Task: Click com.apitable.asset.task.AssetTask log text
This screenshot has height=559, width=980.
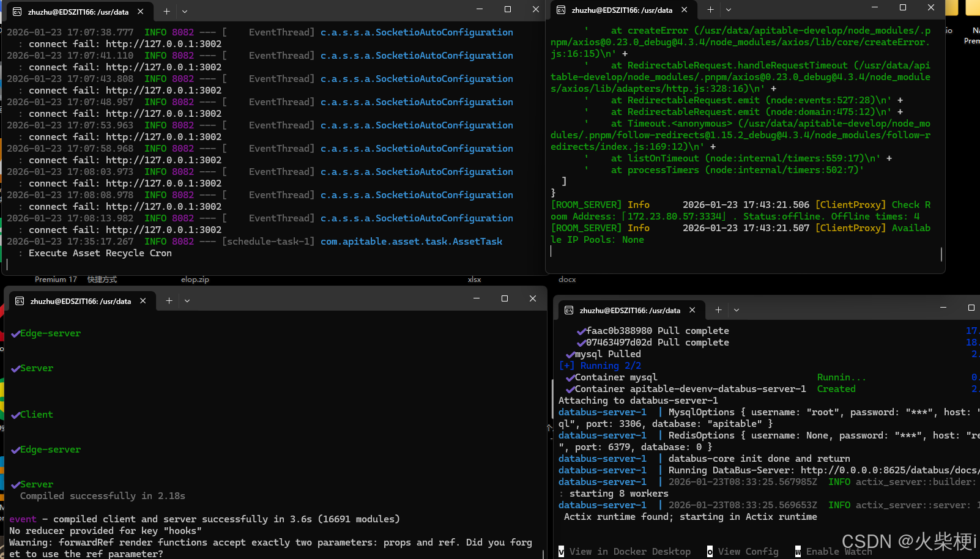Action: 411,242
